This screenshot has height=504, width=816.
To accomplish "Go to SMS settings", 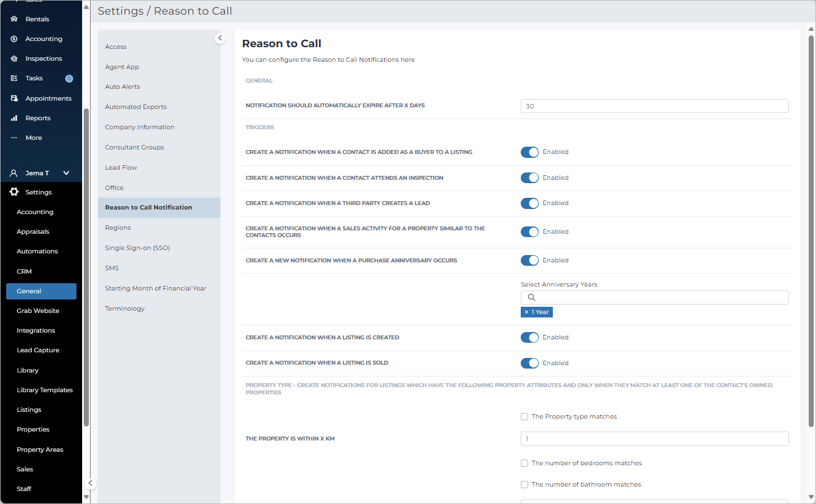I will click(112, 268).
